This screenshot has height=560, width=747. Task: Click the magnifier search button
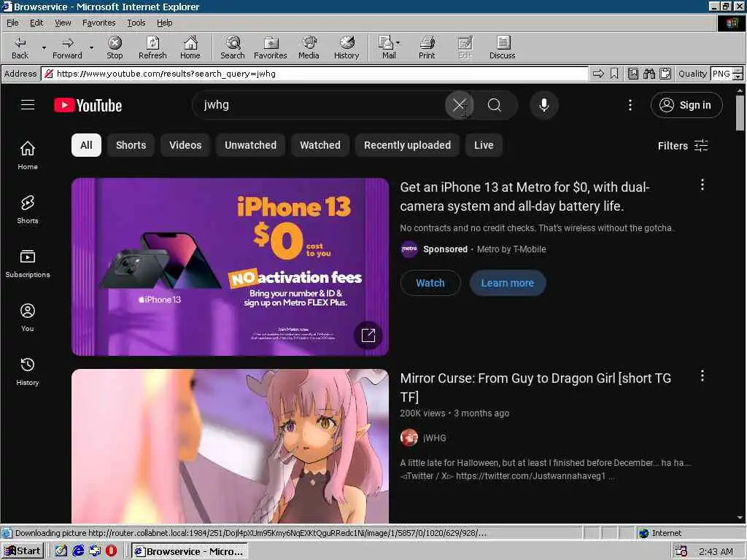495,105
